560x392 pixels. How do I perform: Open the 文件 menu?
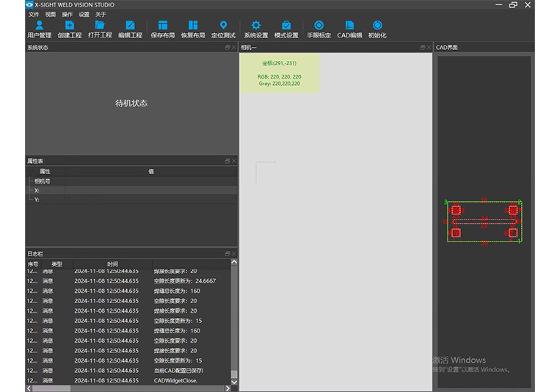tap(34, 14)
